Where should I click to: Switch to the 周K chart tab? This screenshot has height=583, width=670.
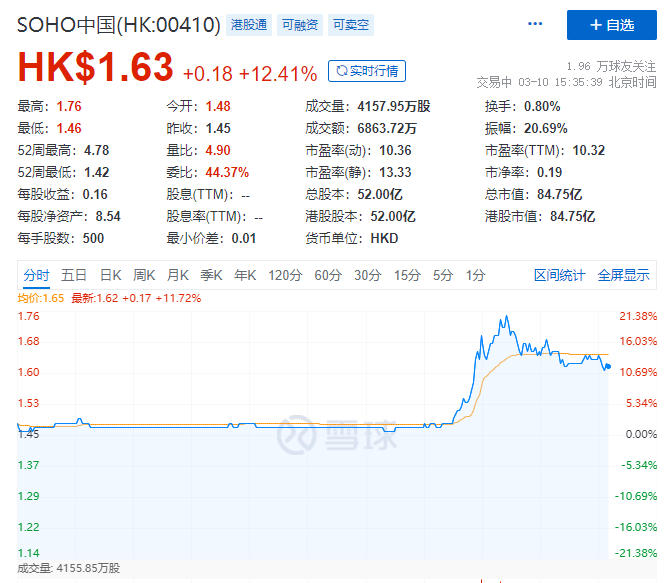pyautogui.click(x=144, y=275)
